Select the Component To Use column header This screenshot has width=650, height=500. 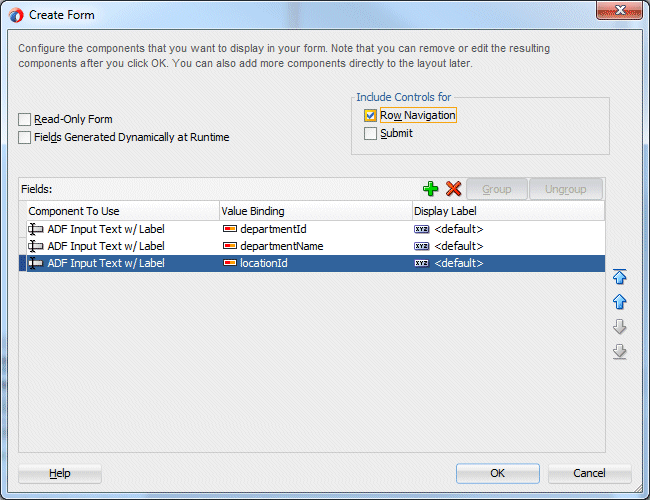tap(123, 211)
